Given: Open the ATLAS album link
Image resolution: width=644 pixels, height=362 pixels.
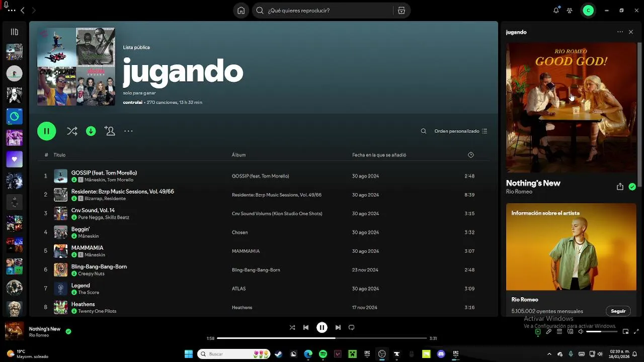Looking at the screenshot, I should (x=238, y=289).
